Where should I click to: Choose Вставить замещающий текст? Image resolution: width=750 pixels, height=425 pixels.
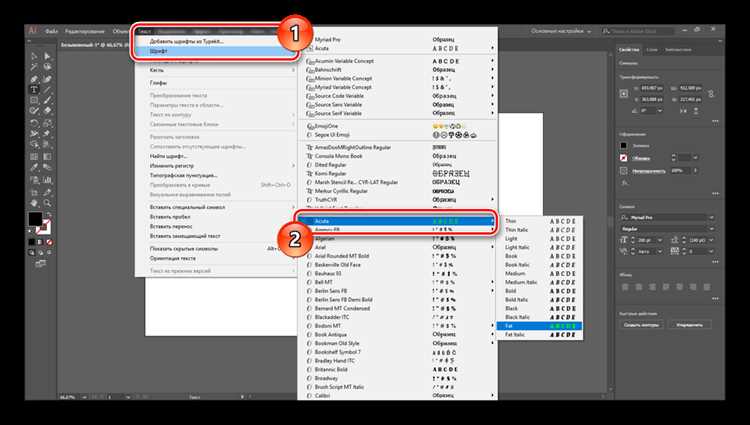185,236
